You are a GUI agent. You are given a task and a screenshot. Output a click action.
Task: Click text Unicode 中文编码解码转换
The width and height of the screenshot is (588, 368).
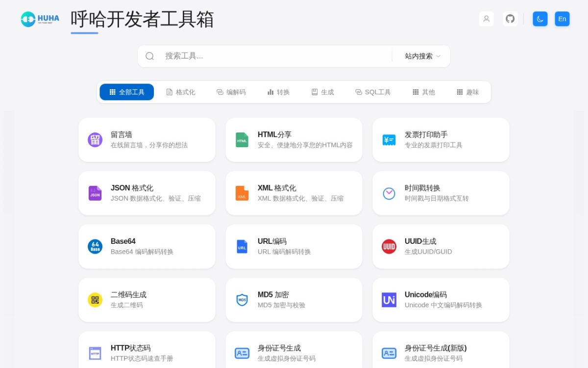(443, 306)
